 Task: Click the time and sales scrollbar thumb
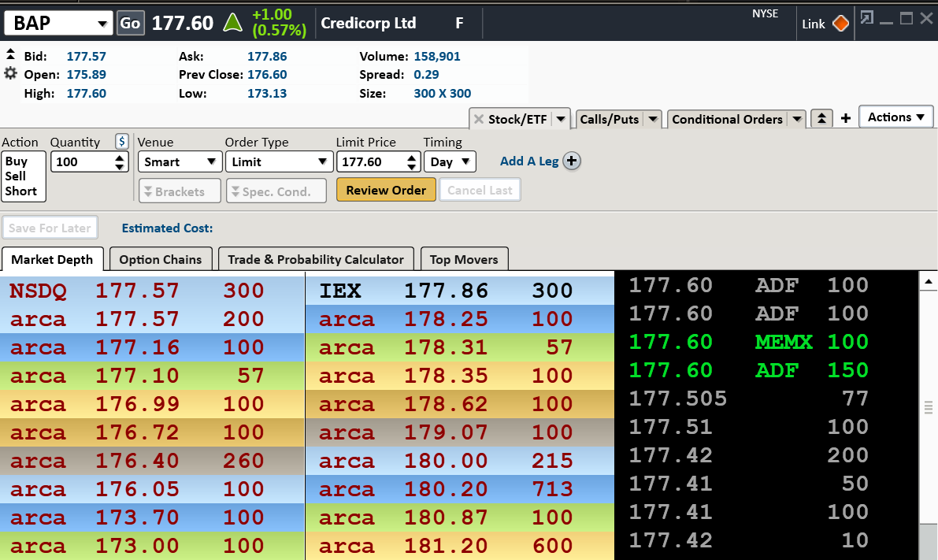coord(929,408)
